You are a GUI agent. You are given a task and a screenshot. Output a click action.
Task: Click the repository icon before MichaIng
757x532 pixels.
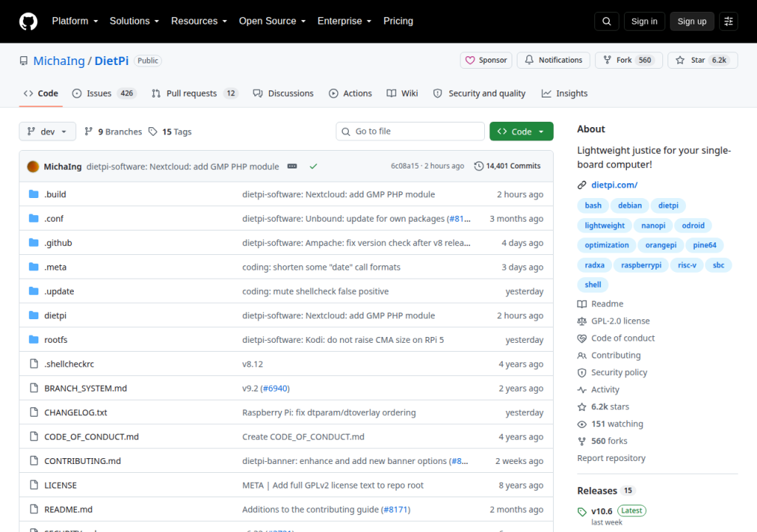tap(24, 61)
